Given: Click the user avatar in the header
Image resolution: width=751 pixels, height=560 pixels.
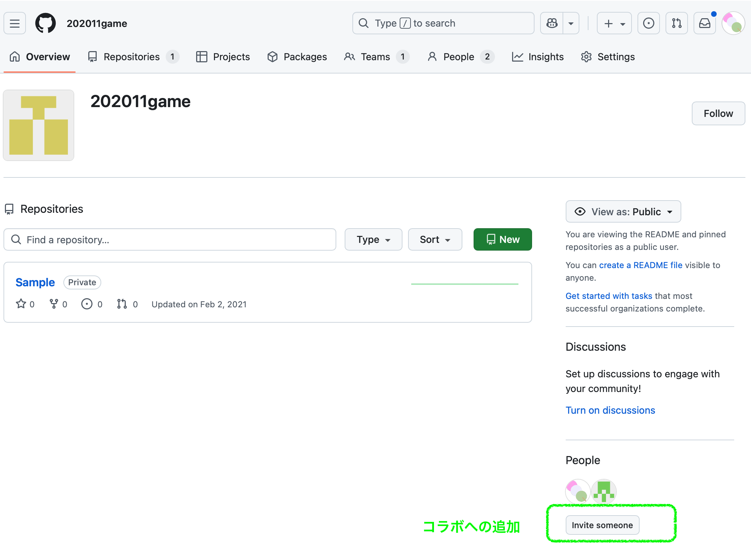Looking at the screenshot, I should coord(733,23).
